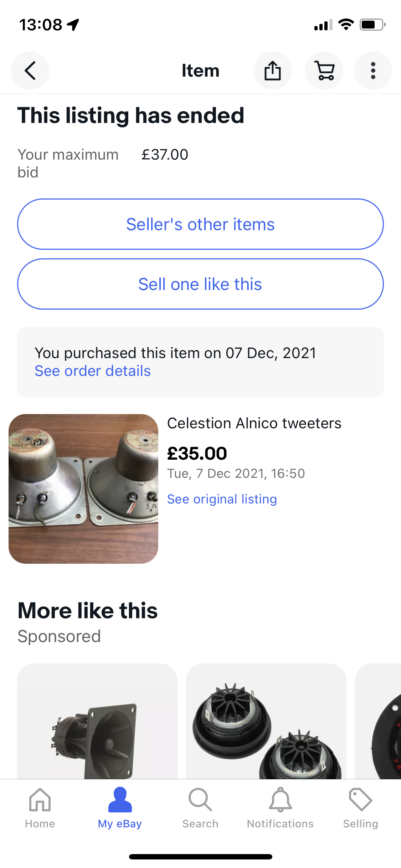
Task: Tap the location arrow in status bar
Action: (x=73, y=25)
